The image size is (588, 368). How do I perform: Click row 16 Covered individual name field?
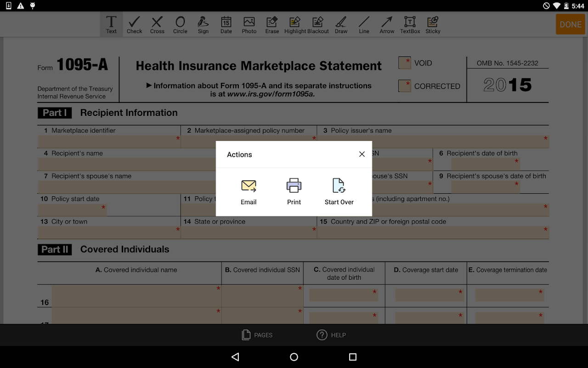136,296
